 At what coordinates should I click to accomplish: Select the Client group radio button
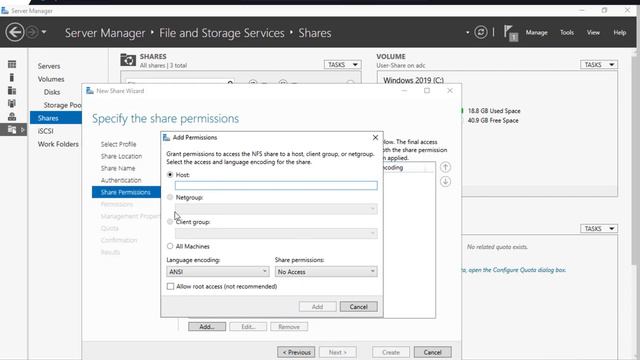[x=170, y=222]
